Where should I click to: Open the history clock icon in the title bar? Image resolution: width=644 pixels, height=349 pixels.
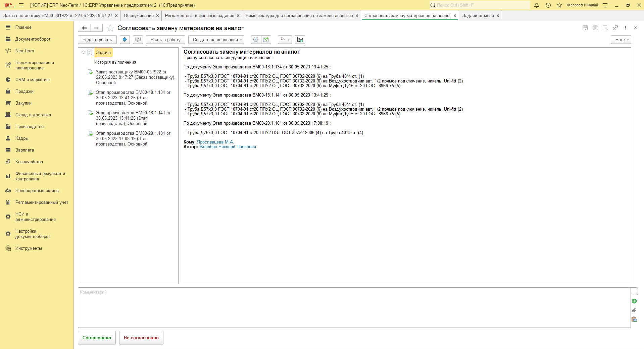click(548, 5)
